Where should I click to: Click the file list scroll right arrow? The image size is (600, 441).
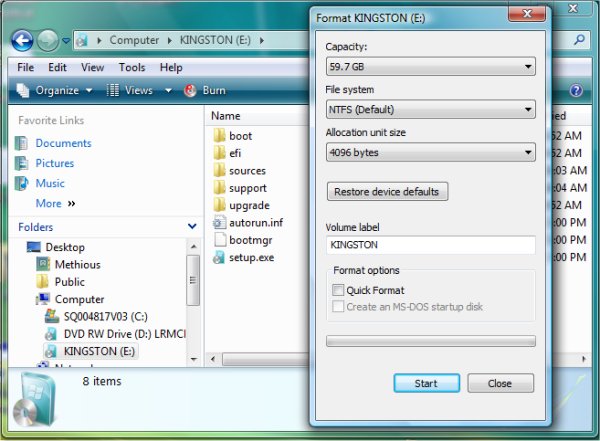(584, 359)
